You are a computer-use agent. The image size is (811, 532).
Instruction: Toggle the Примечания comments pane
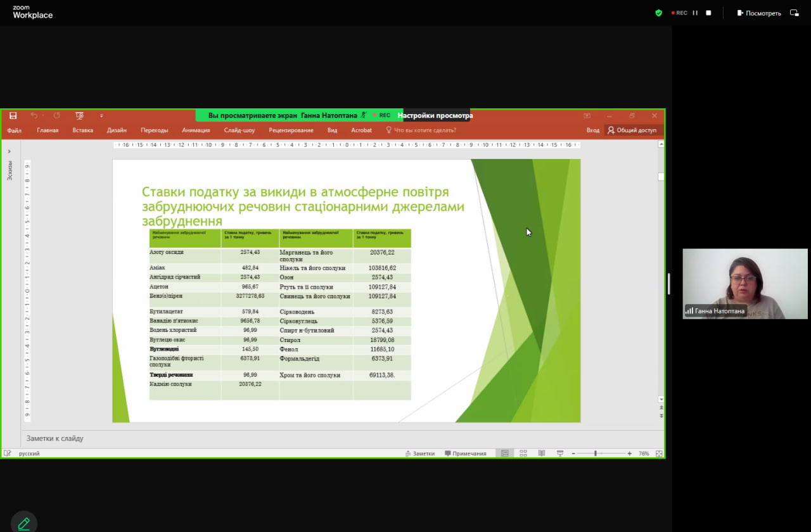(466, 453)
